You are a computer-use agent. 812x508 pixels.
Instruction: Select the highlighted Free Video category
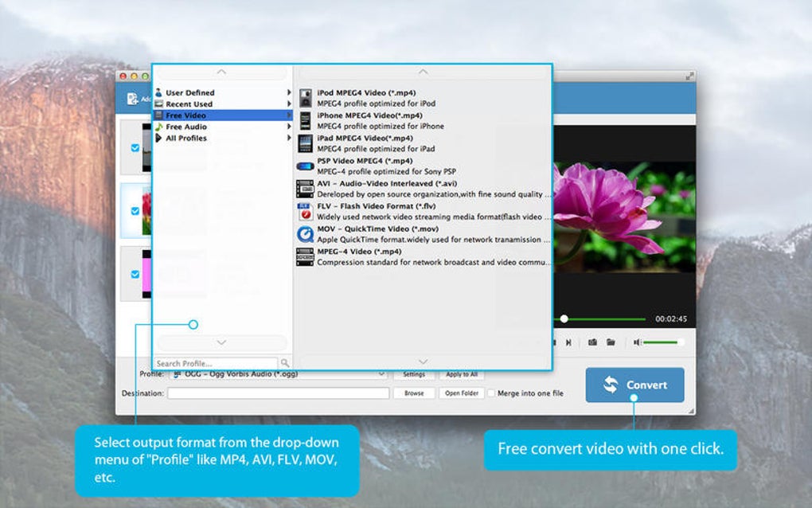pyautogui.click(x=223, y=115)
